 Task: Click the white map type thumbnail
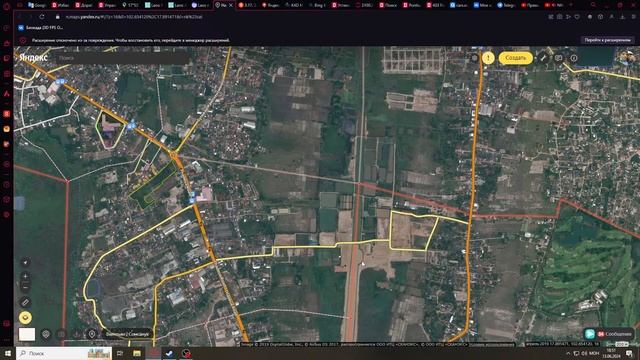point(27,334)
